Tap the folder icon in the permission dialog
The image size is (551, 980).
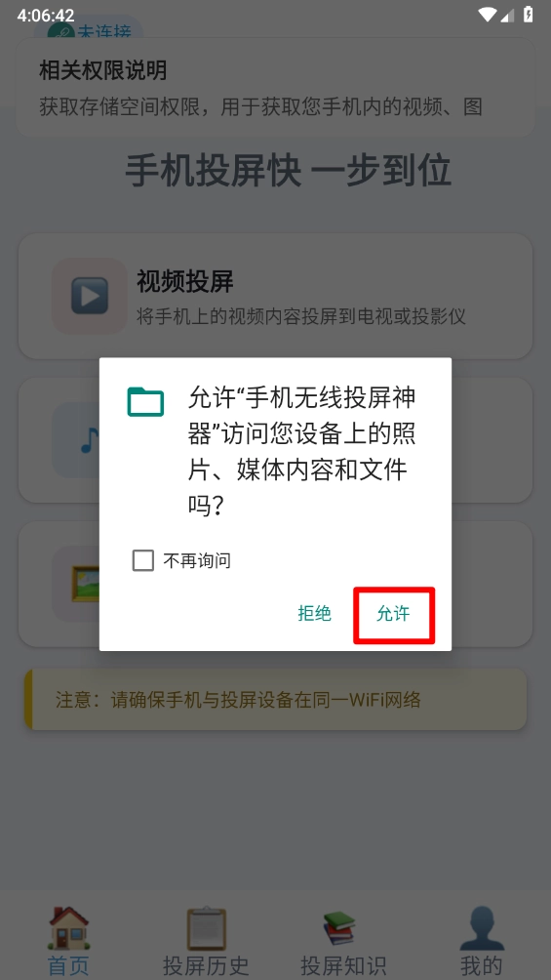pyautogui.click(x=145, y=402)
